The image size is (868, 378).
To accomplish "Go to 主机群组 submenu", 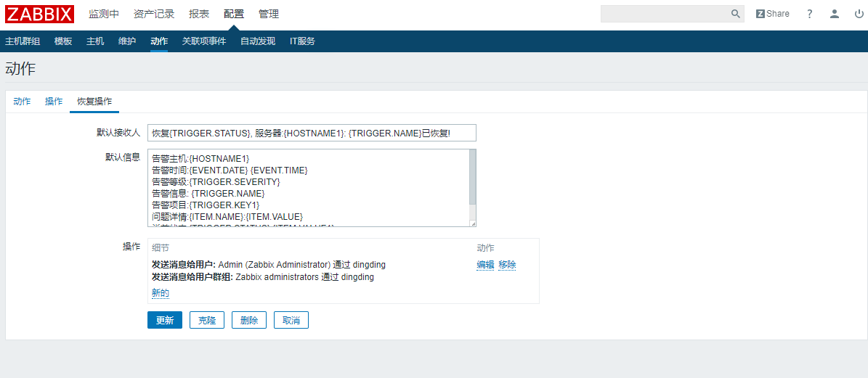I will tap(23, 41).
